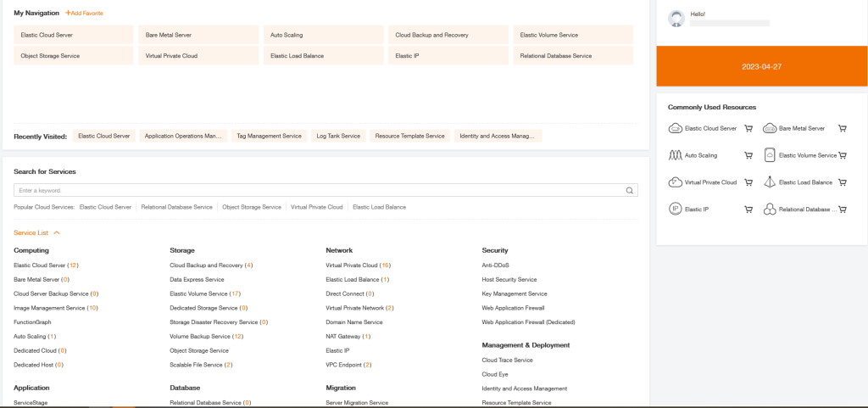Open Elastic Volume Service favorite tile

(574, 35)
